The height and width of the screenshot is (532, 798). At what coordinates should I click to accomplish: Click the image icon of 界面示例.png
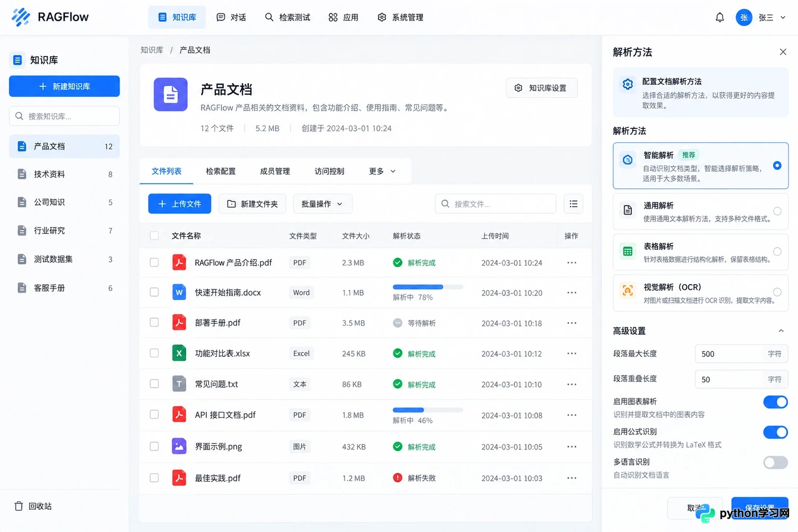point(179,446)
